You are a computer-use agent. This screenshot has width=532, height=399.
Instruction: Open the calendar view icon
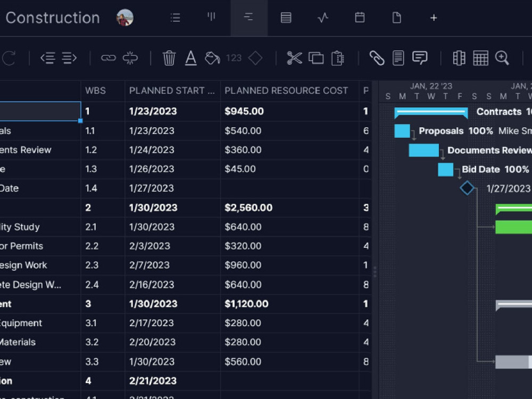tap(360, 18)
